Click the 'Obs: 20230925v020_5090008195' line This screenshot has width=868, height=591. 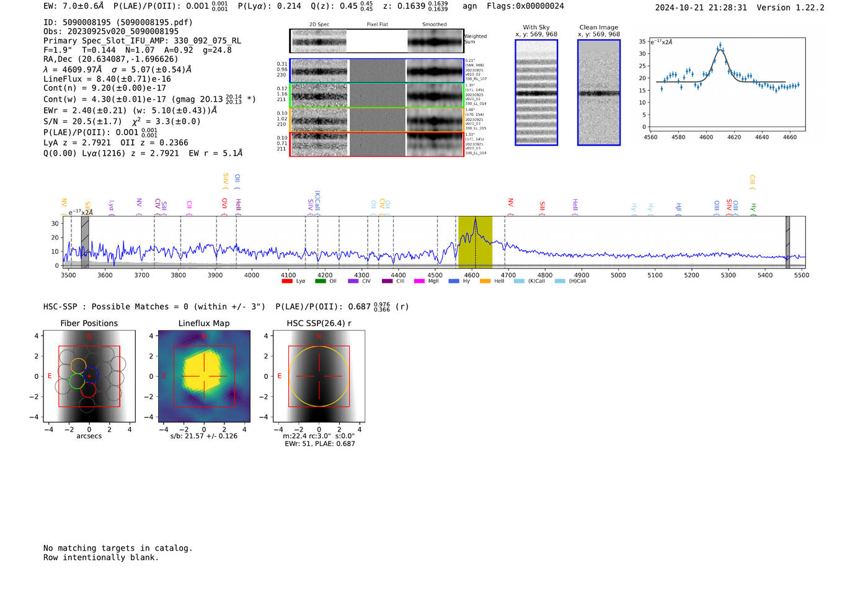point(111,32)
